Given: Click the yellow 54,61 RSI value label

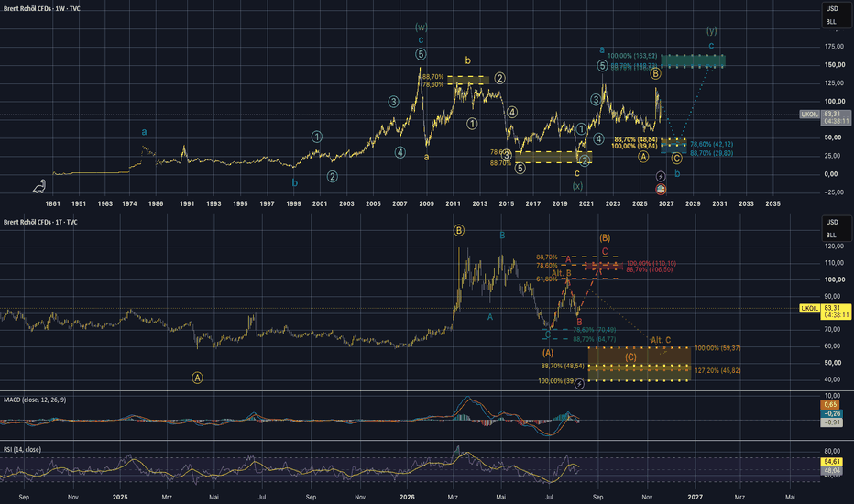Looking at the screenshot, I should click(831, 462).
